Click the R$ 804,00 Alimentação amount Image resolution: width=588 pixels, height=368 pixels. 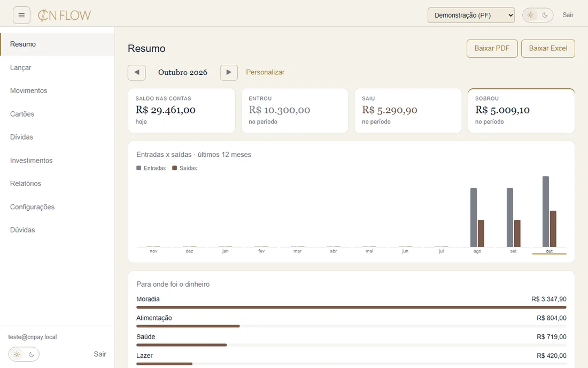tap(551, 318)
